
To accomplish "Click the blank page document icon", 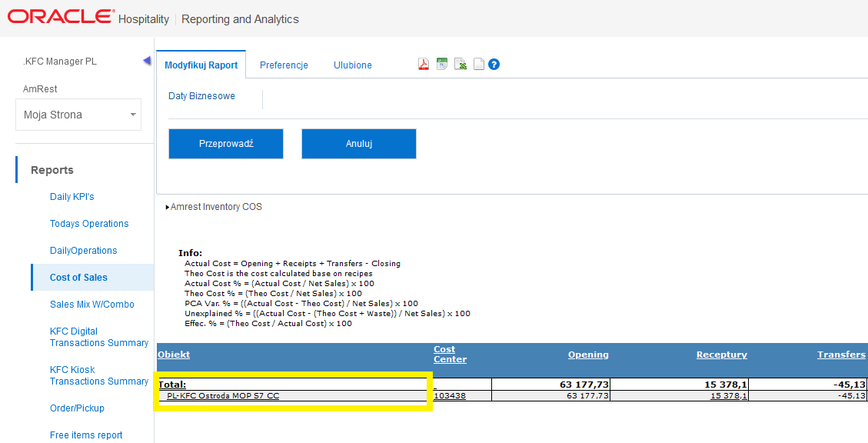I will (478, 65).
